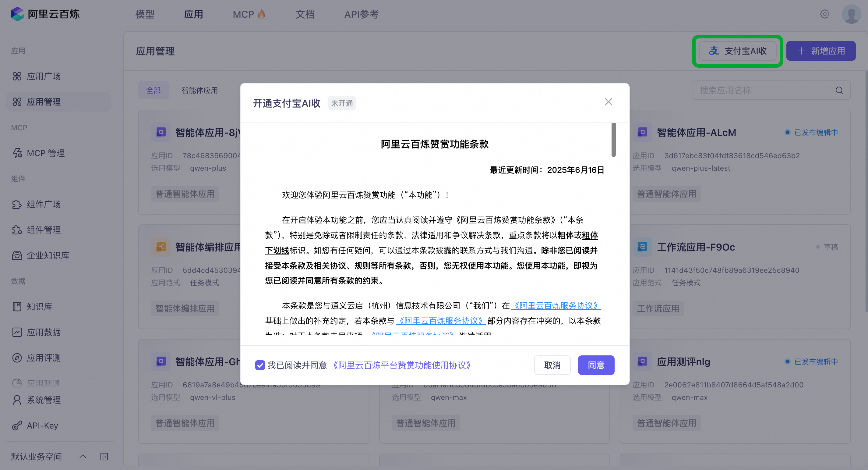Click the app ID 3d617ebc83f04fdf83618cd546ed63b2
This screenshot has height=470, width=868.
tap(732, 155)
